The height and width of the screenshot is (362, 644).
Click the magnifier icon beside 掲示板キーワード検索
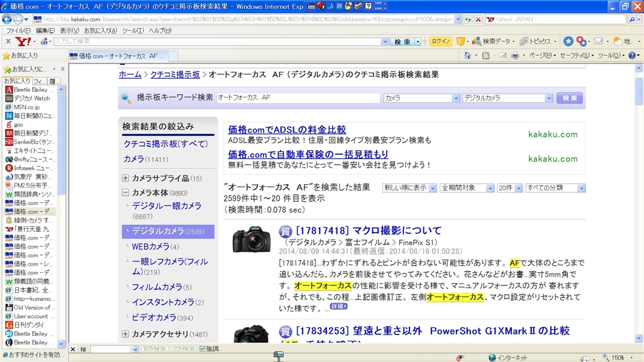pos(126,97)
